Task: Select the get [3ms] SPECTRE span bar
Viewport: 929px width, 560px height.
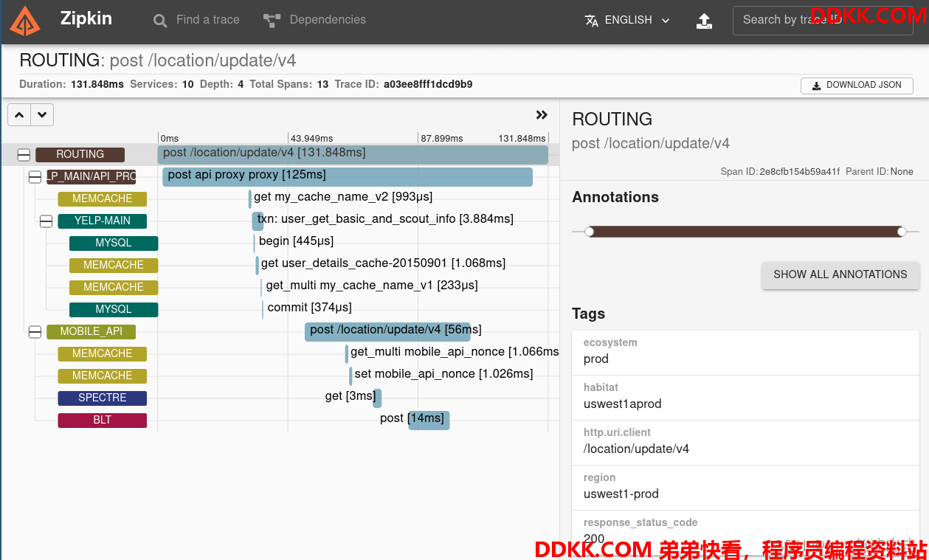Action: click(x=377, y=398)
